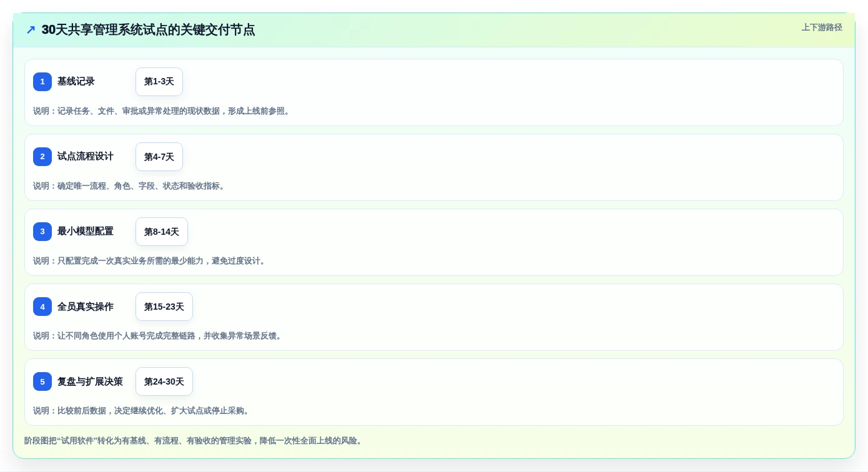
Task: Click description starting 说明:让不同角色使用个人账号
Action: [x=159, y=336]
